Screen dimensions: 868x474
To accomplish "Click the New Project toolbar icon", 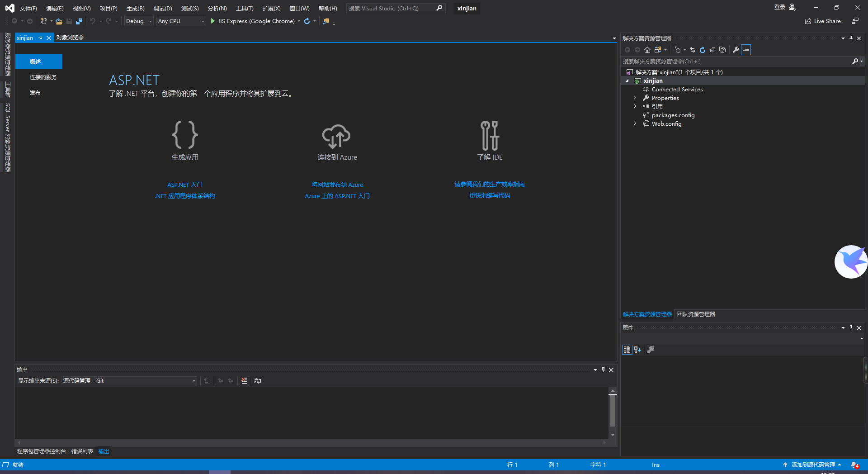I will tap(43, 21).
